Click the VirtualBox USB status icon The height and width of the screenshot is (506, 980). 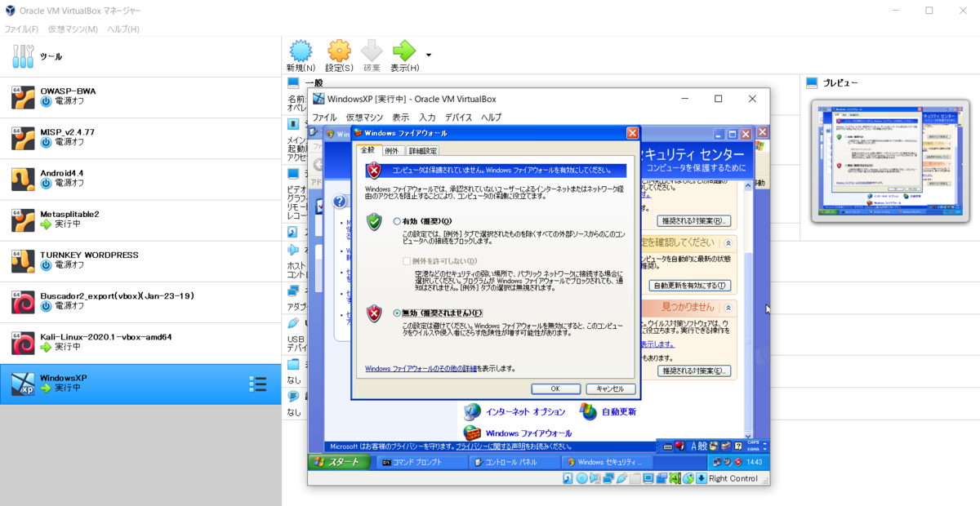pos(622,478)
